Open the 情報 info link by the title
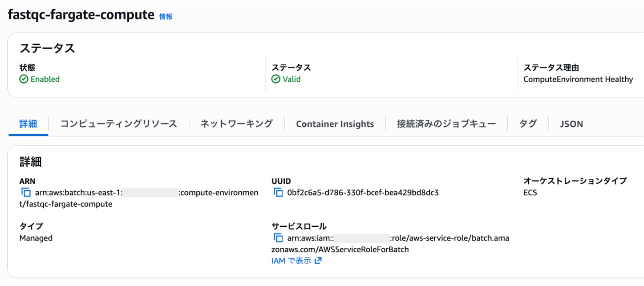The height and width of the screenshot is (286, 644). (x=166, y=16)
